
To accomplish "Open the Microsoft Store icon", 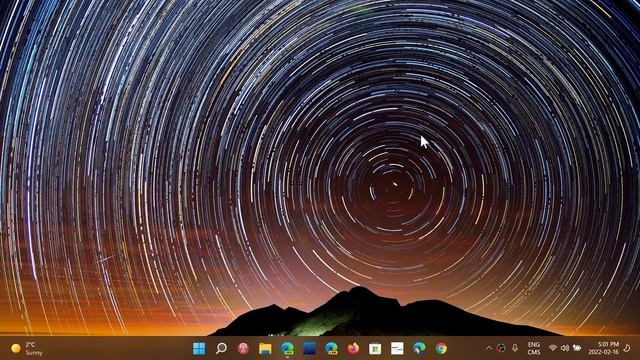I will (x=375, y=348).
